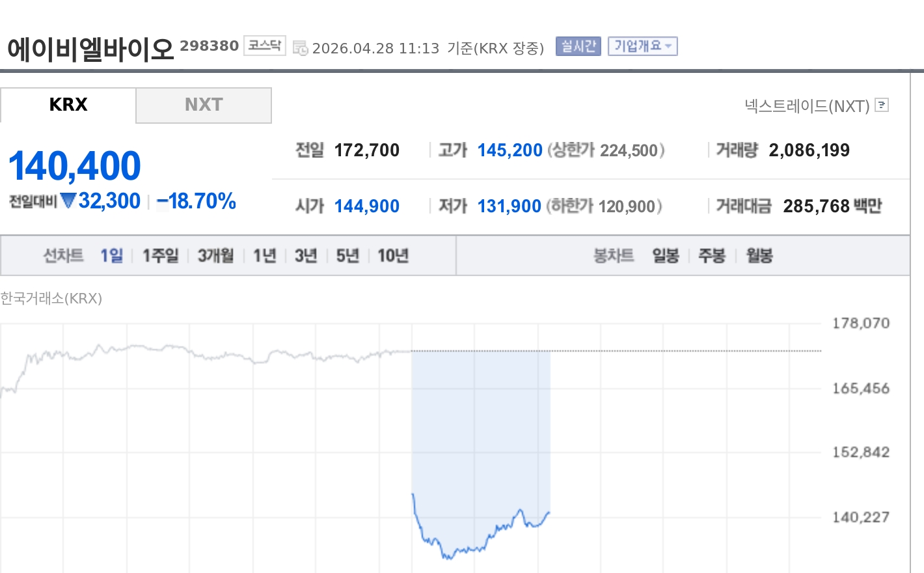Switch to the KRX tab
The width and height of the screenshot is (924, 573).
pos(68,105)
